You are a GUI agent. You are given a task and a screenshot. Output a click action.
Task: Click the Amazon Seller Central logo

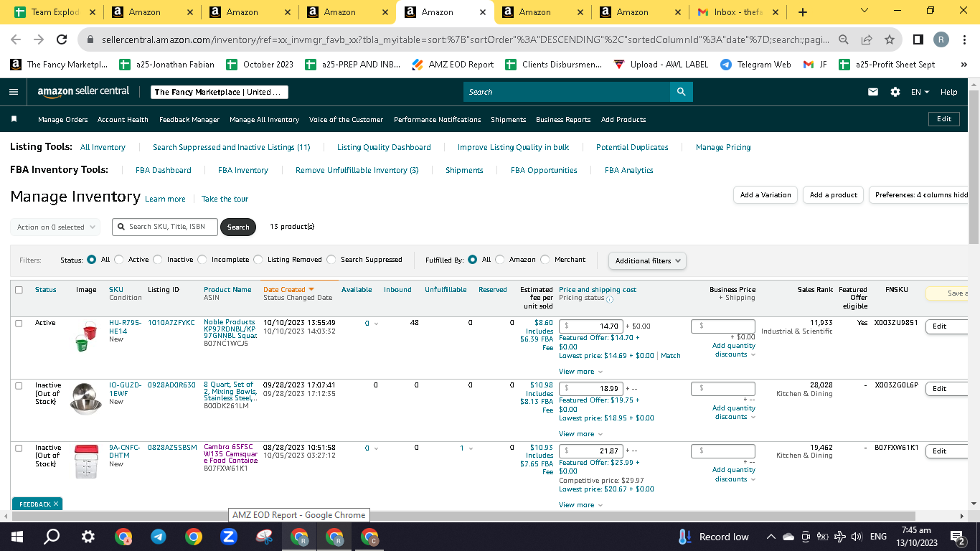(83, 92)
